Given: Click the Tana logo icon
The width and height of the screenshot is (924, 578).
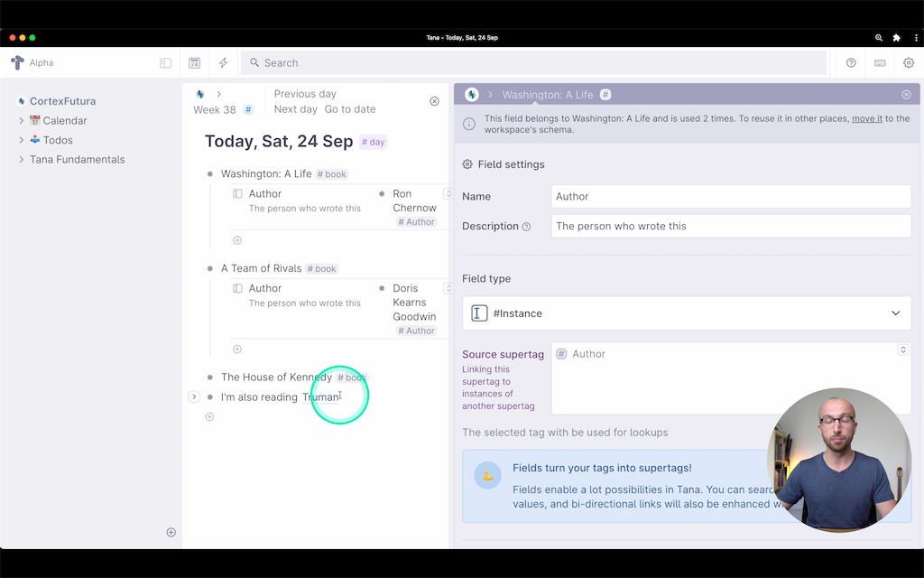Looking at the screenshot, I should 18,62.
